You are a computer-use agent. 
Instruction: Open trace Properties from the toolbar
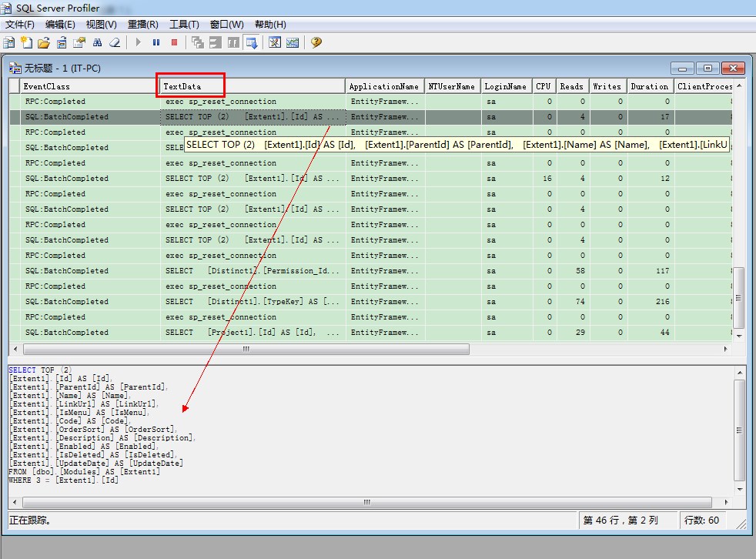coord(79,43)
